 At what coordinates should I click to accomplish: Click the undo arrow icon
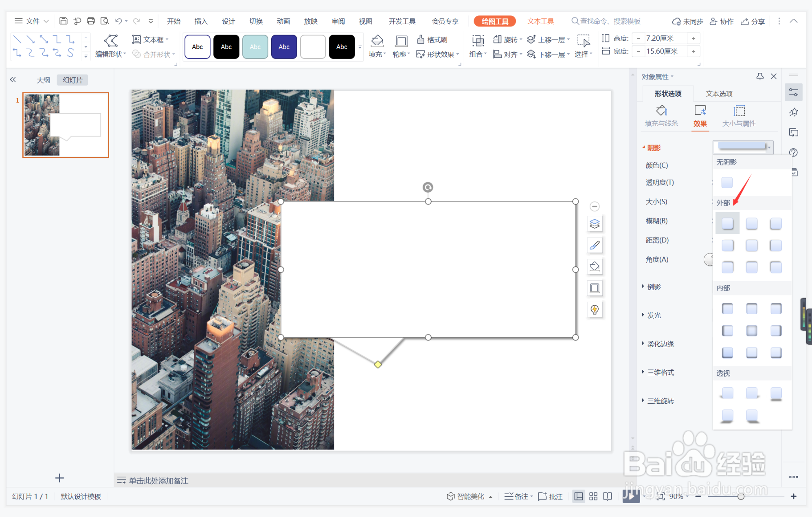click(x=119, y=21)
